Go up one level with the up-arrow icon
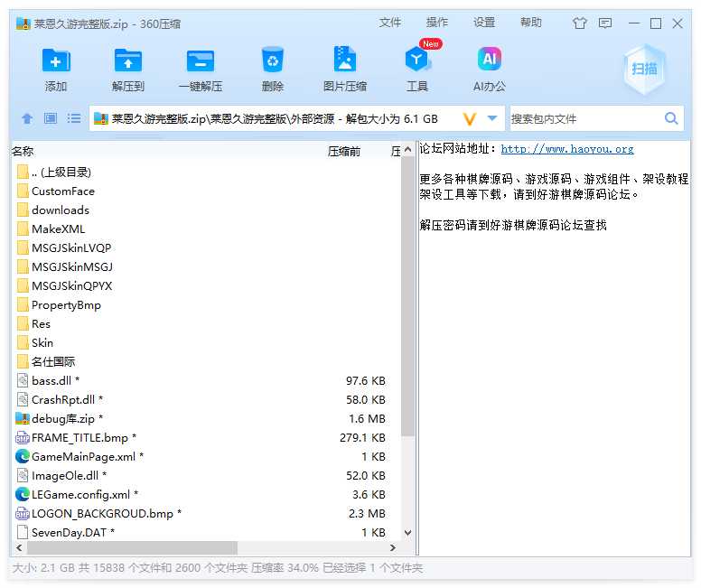Screen dimensions: 701x588 click(x=27, y=118)
